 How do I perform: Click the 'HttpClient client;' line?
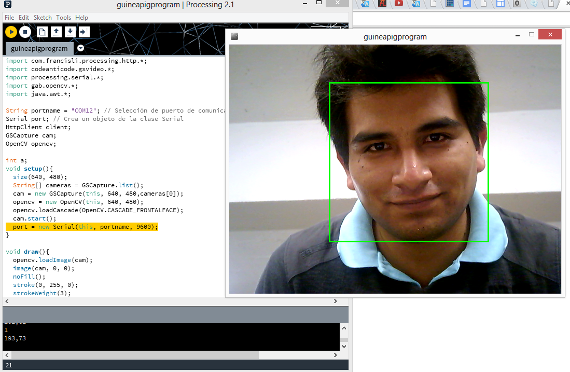[38, 127]
